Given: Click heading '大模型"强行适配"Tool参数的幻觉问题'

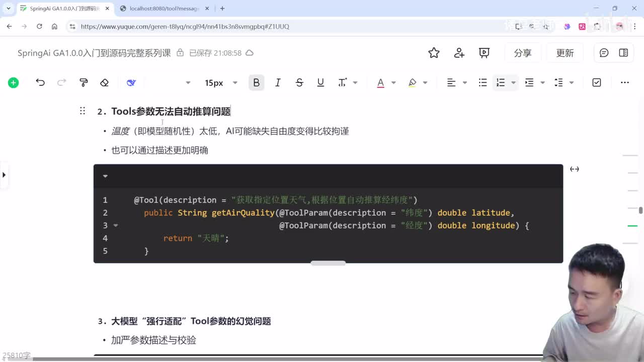Looking at the screenshot, I should (x=191, y=321).
